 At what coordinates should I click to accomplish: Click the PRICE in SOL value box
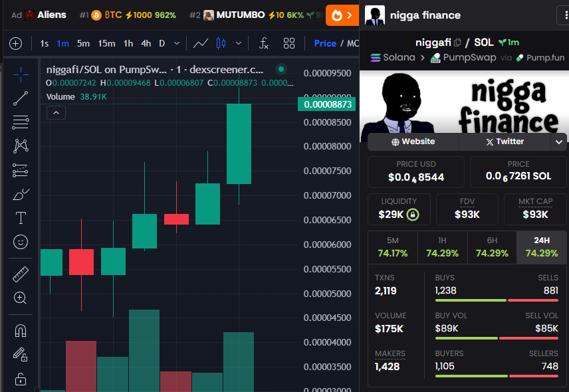(x=518, y=172)
